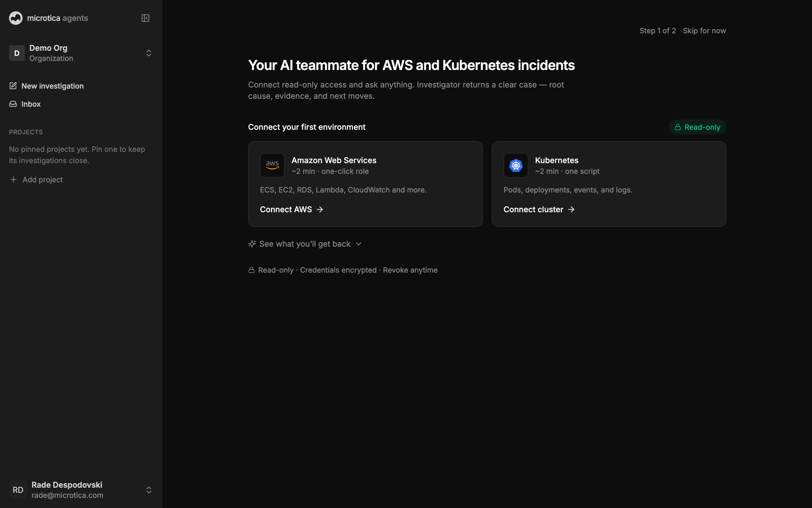Click the arrow next to Connect AWS
Image resolution: width=812 pixels, height=508 pixels.
[x=320, y=209]
